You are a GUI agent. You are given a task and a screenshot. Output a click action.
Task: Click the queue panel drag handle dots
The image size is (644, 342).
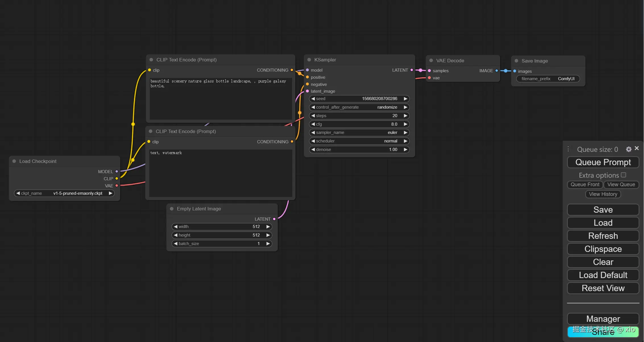pyautogui.click(x=568, y=149)
